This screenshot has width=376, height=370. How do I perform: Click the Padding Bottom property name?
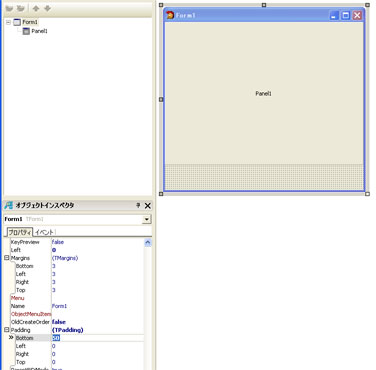25,338
